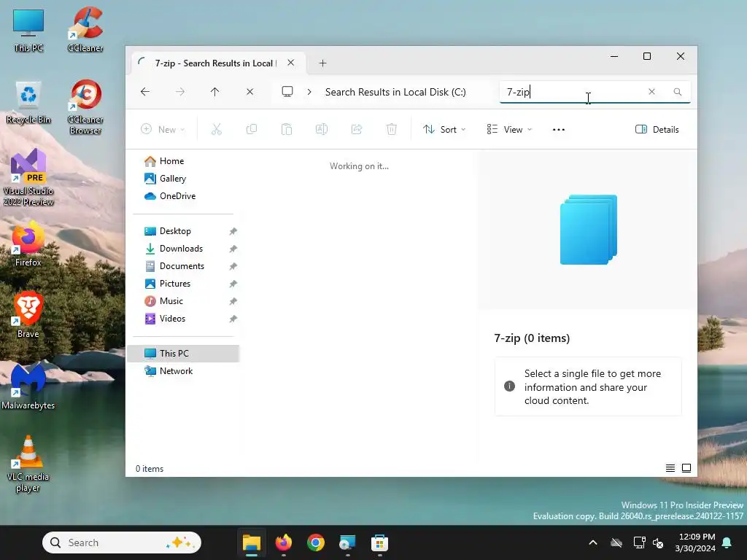This screenshot has width=747, height=560.
Task: Click the pin icon beside Documents
Action: coord(233,267)
